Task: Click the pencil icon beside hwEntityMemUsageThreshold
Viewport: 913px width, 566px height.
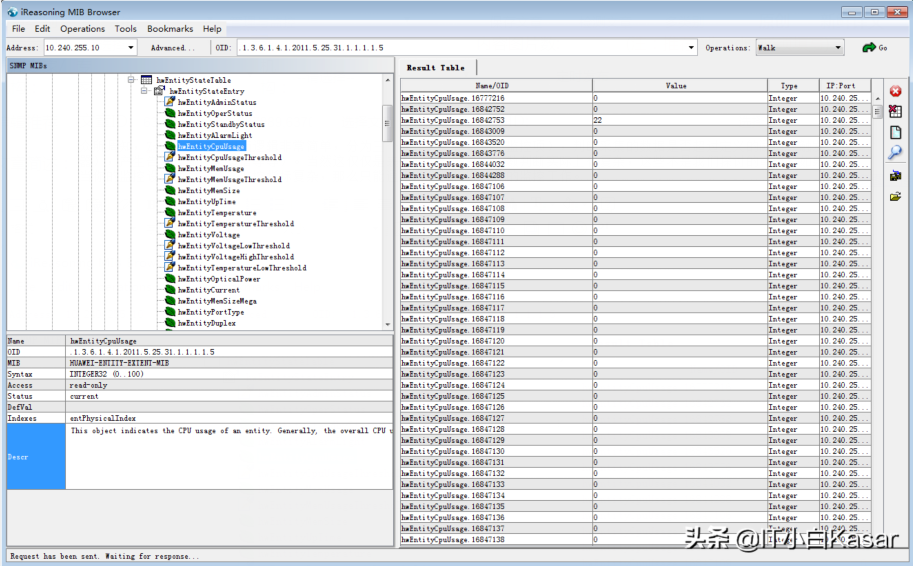Action: [x=169, y=179]
